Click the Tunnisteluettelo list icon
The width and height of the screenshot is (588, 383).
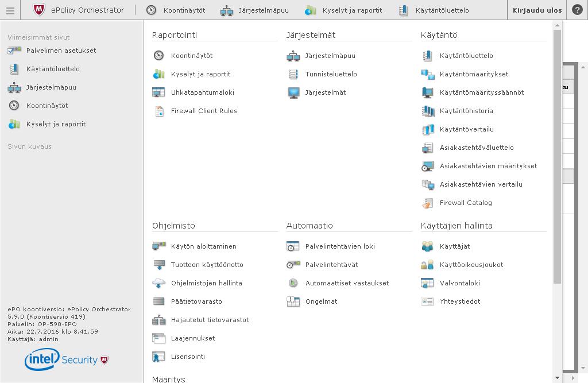[293, 74]
